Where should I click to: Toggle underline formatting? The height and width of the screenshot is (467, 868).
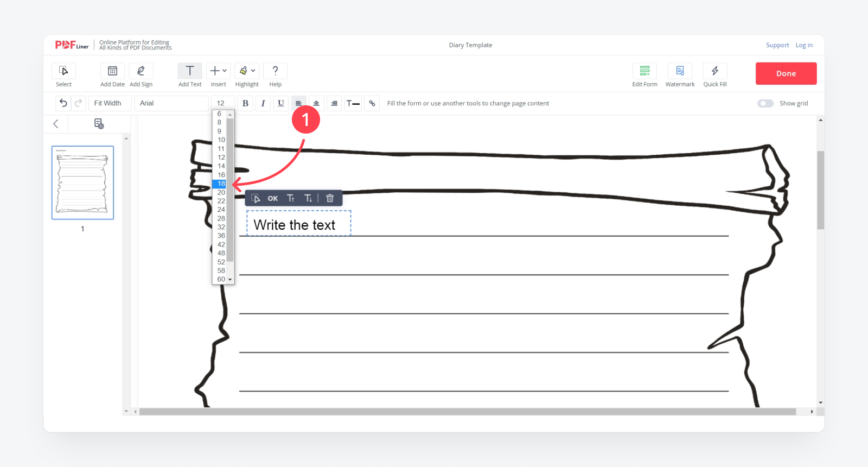(281, 103)
